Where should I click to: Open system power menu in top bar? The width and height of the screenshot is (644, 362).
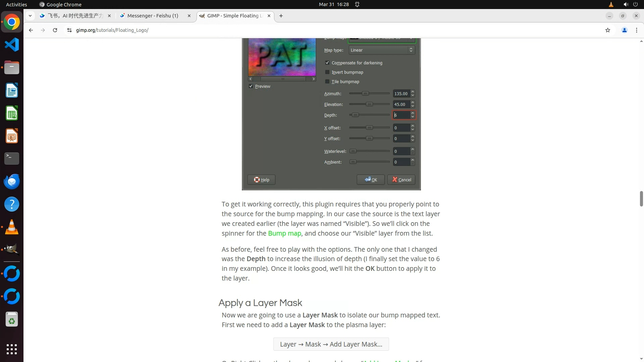pyautogui.click(x=635, y=4)
